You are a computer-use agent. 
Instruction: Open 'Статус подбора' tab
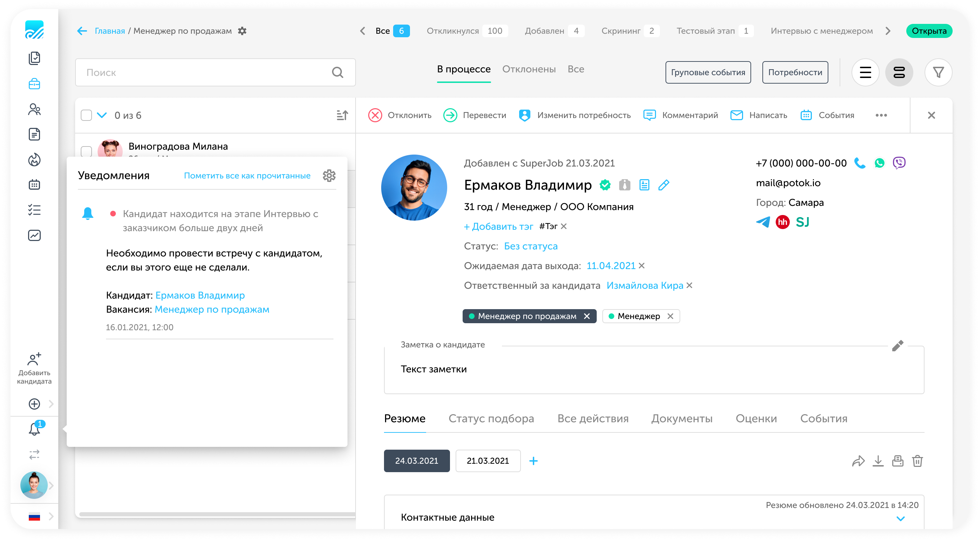point(491,418)
